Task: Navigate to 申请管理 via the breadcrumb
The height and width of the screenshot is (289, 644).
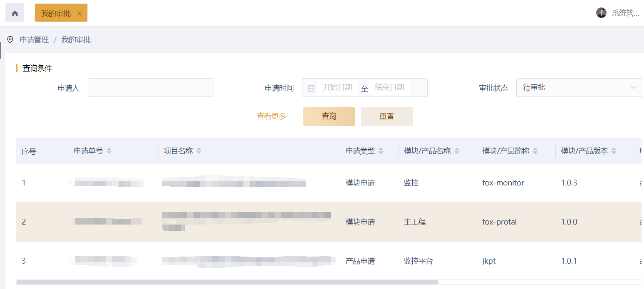Action: pyautogui.click(x=34, y=40)
